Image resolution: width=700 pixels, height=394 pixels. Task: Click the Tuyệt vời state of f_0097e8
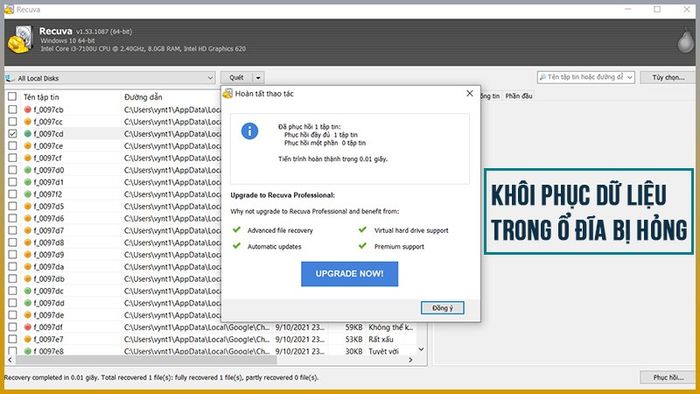point(383,351)
